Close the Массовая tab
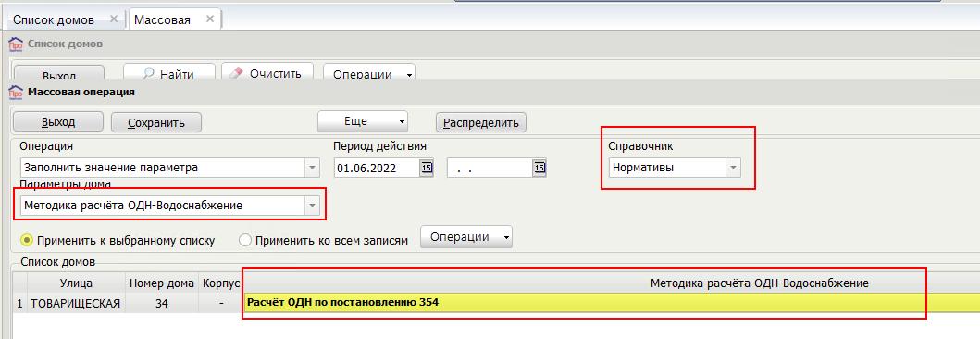The height and width of the screenshot is (339, 980). pos(210,19)
